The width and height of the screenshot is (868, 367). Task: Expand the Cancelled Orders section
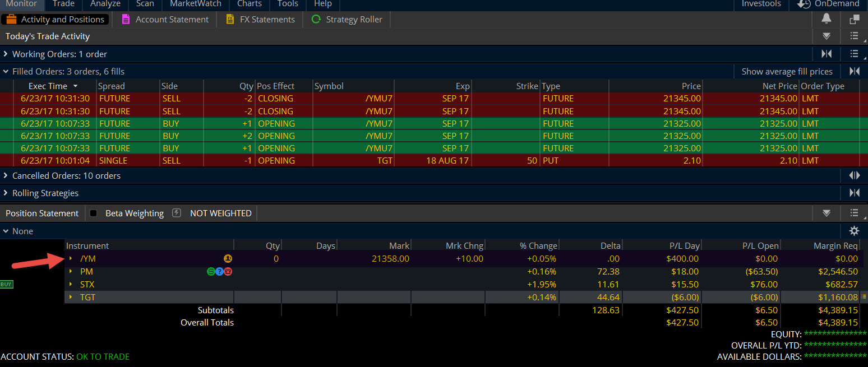6,175
